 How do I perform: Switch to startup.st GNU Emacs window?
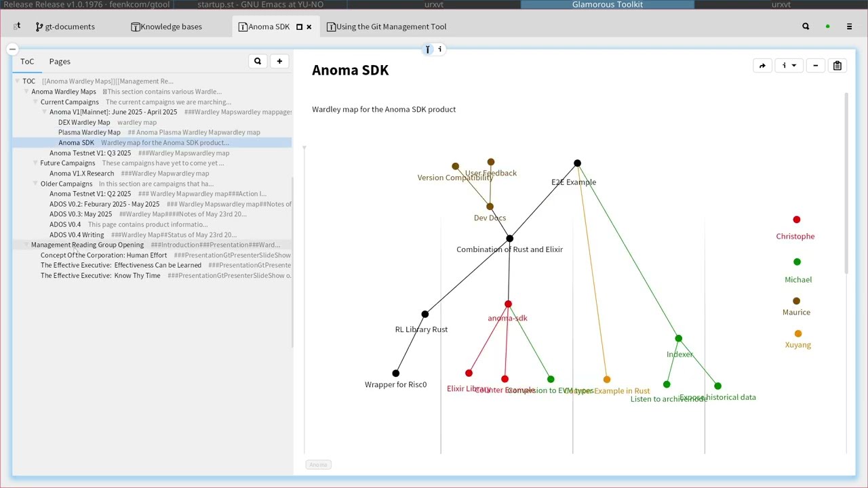260,5
